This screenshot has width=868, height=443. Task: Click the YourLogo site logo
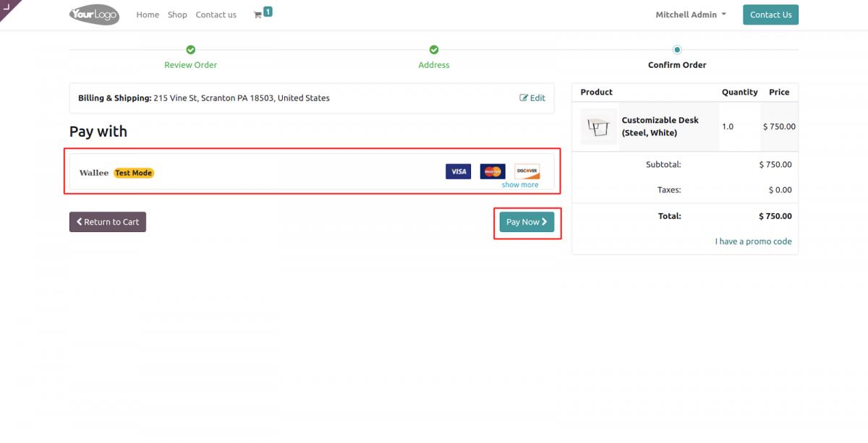click(x=93, y=14)
